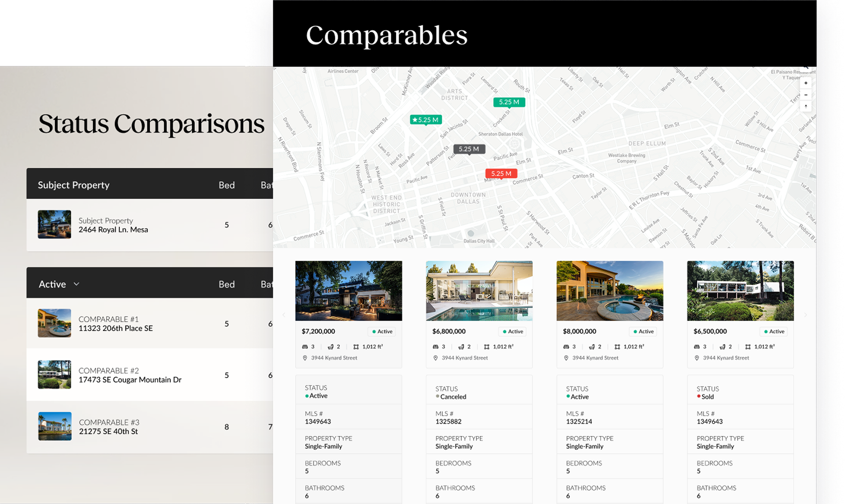Show previous listings with left carousel arrow
The height and width of the screenshot is (504, 856).
(284, 315)
